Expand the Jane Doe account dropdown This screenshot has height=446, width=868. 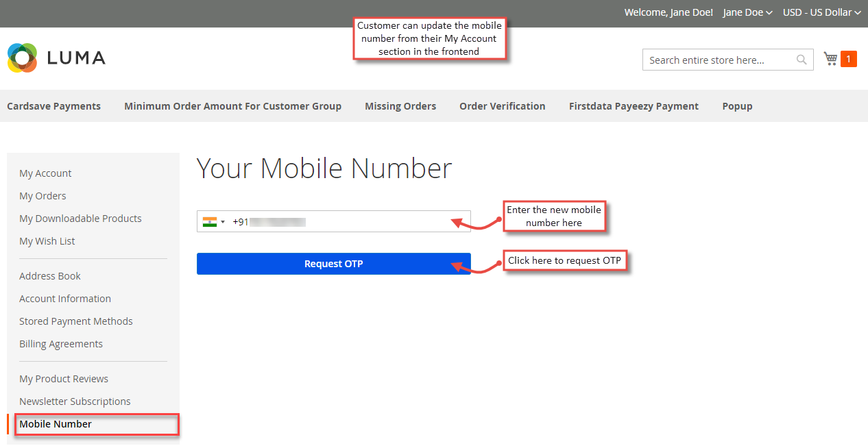click(x=747, y=12)
